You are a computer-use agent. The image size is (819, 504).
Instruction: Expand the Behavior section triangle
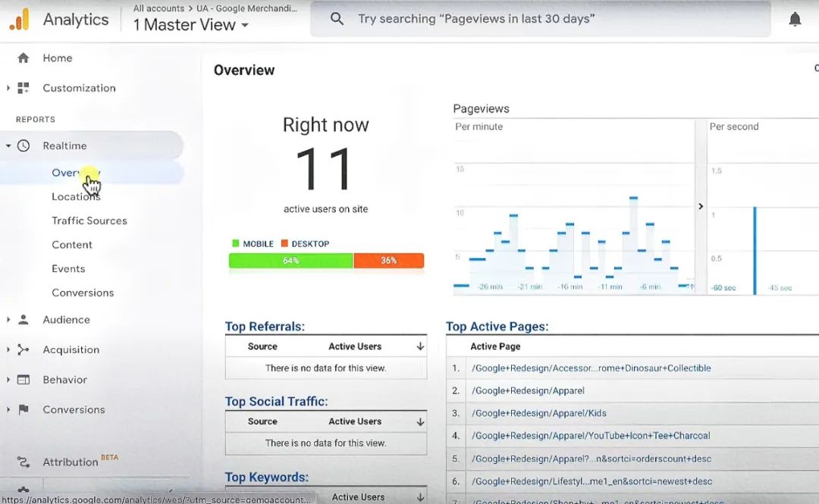(x=8, y=380)
